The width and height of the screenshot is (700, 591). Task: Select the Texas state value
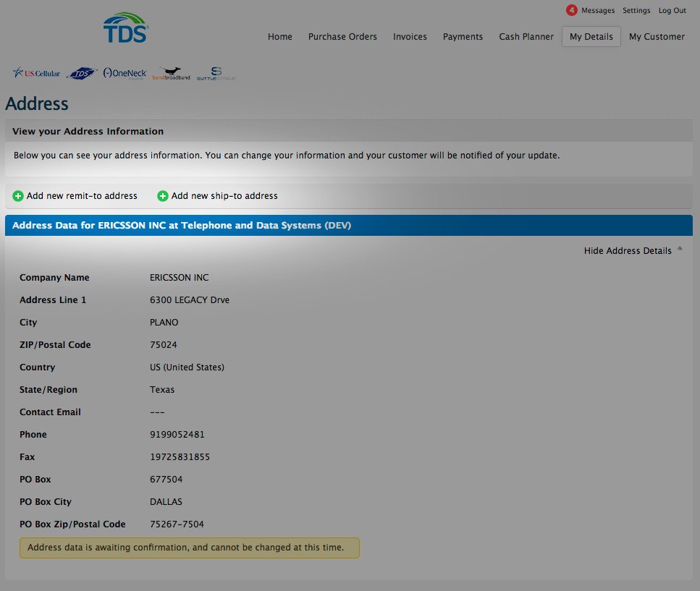coord(162,390)
